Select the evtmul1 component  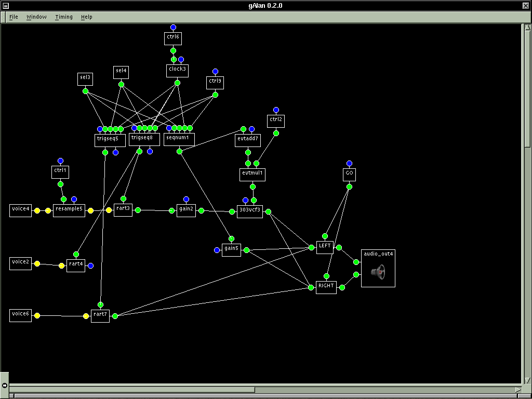tap(252, 175)
